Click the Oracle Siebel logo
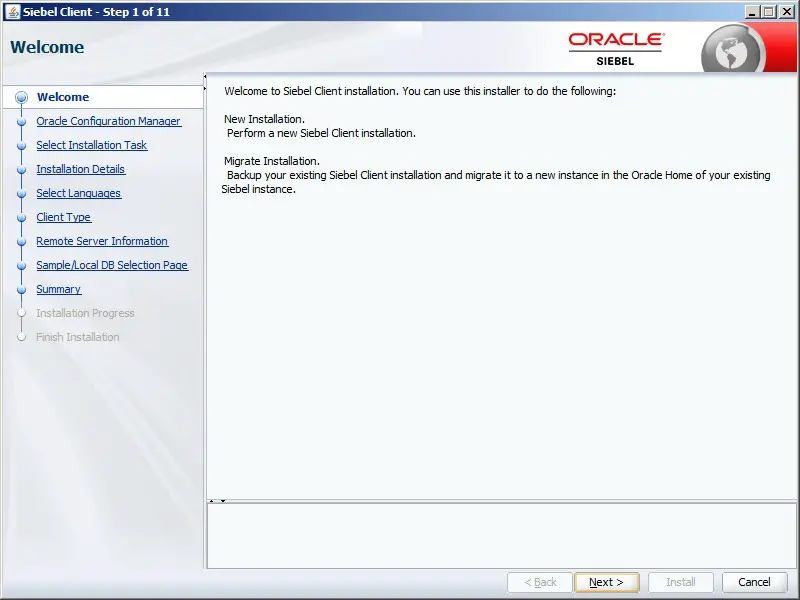The width and height of the screenshot is (800, 600). pyautogui.click(x=616, y=49)
